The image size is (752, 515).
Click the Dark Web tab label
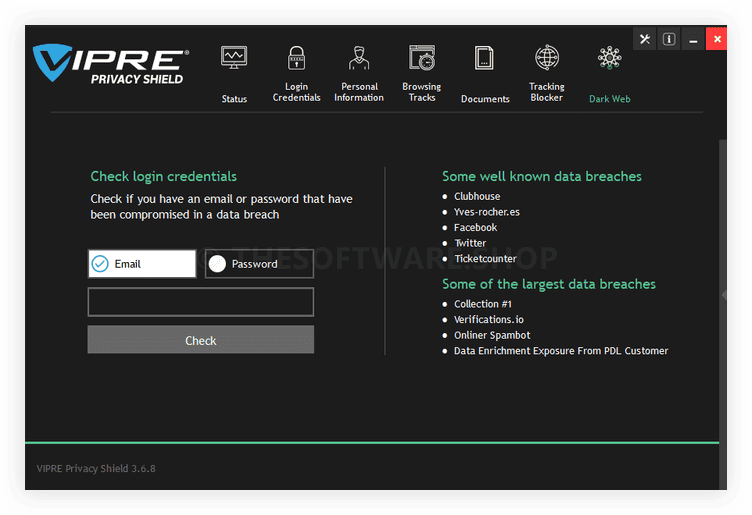click(609, 99)
